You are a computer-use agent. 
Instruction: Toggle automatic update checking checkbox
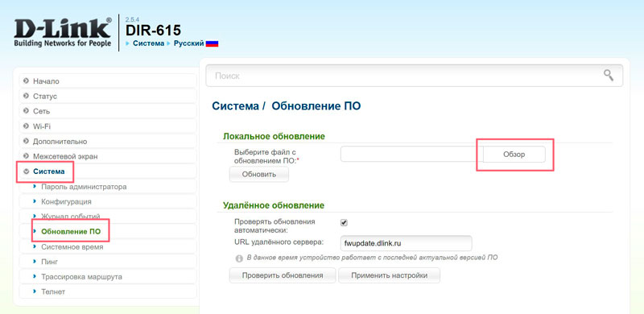tap(345, 222)
